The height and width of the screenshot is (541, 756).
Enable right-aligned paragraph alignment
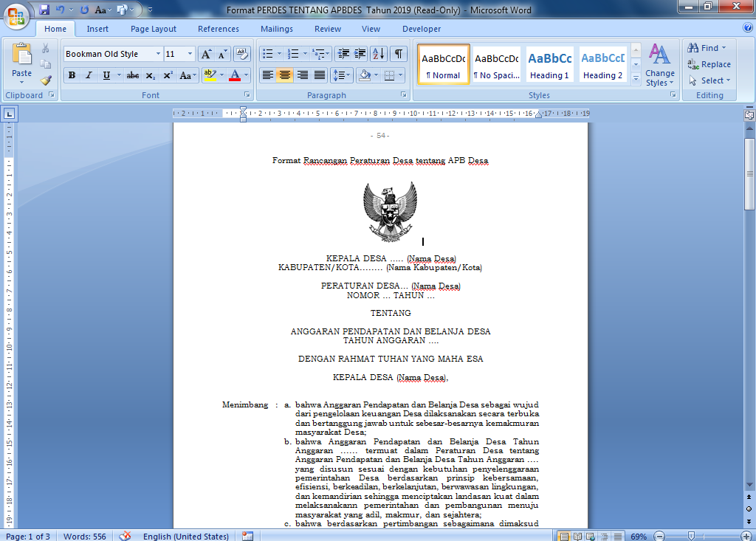[303, 74]
